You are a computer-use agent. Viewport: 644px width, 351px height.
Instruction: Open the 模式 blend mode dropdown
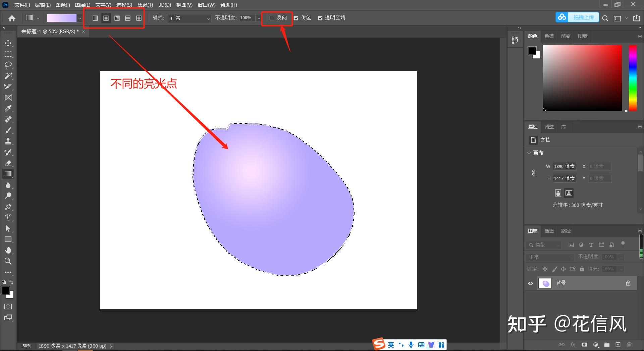tap(189, 18)
